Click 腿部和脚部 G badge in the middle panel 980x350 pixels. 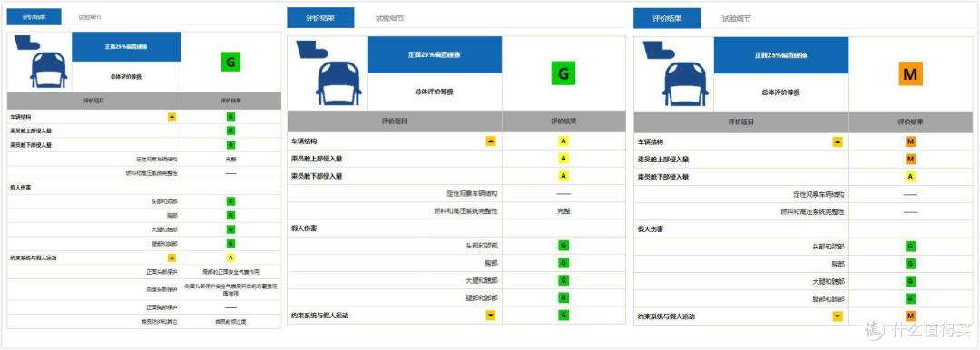tap(563, 297)
